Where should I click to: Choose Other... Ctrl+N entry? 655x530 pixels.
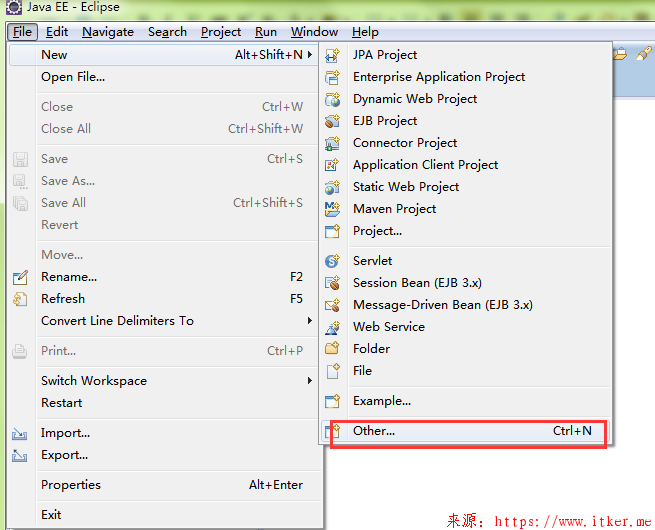466,431
